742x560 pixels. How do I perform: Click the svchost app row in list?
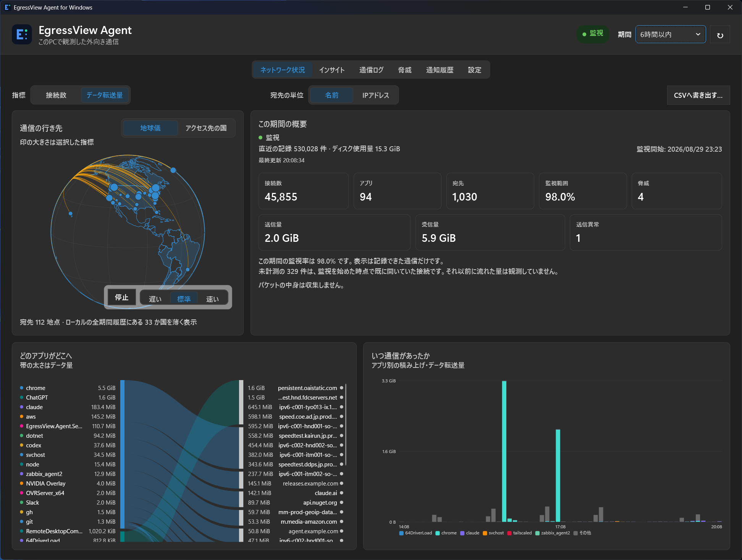click(x=68, y=455)
